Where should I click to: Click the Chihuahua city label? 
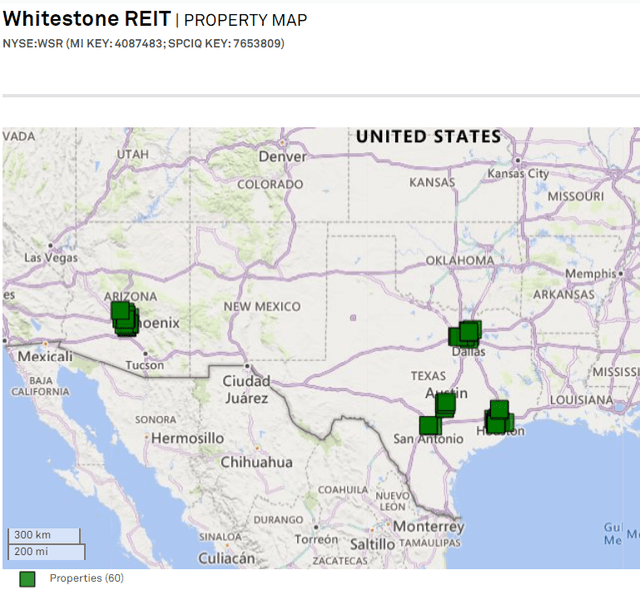[257, 462]
